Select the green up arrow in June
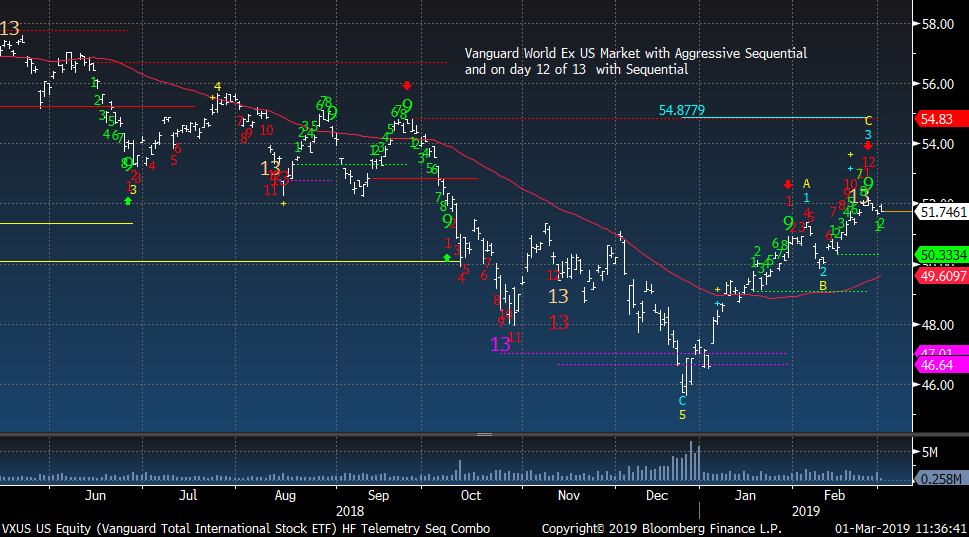The width and height of the screenshot is (969, 537). (x=128, y=201)
